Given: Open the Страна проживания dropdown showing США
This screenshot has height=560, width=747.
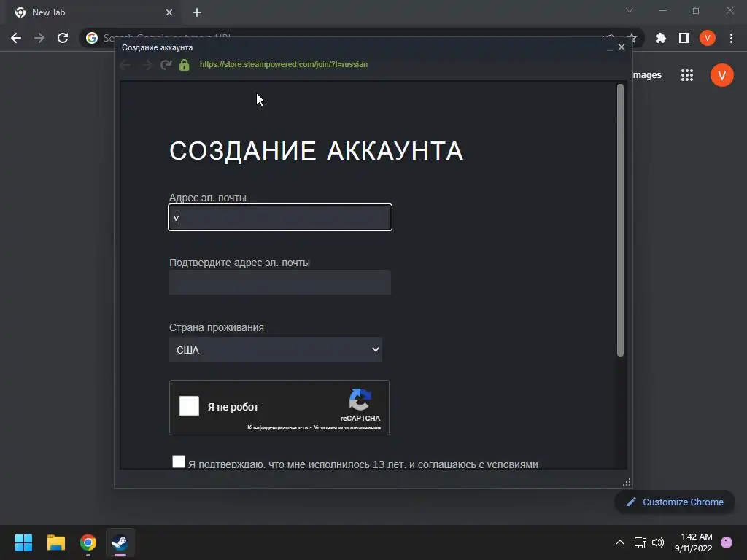Looking at the screenshot, I should click(276, 349).
